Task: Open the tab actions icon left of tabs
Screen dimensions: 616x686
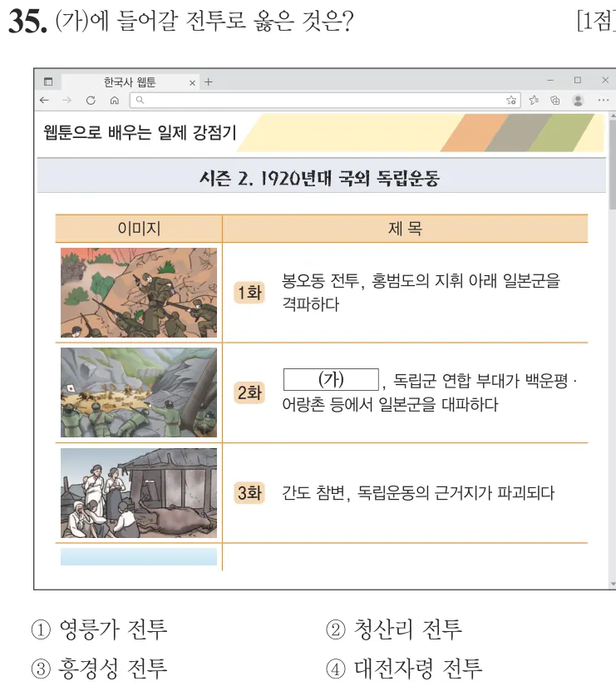Action: tap(48, 81)
